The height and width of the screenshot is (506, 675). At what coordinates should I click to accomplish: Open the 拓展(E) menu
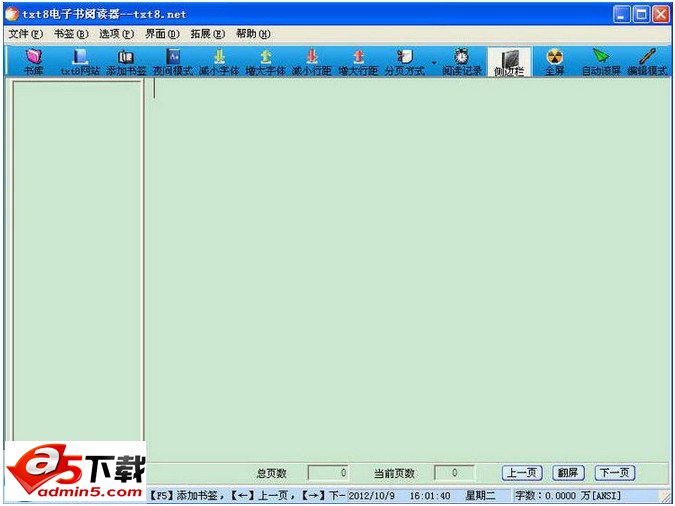coord(207,34)
